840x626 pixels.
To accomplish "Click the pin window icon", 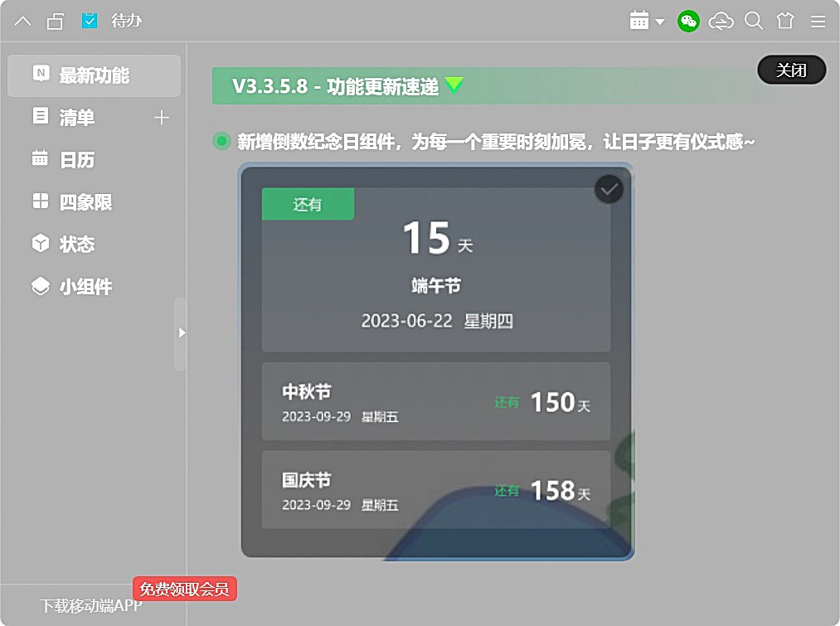I will [x=56, y=22].
